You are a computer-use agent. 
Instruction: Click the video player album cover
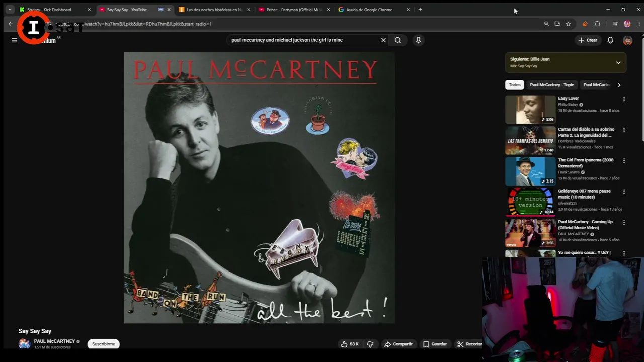click(x=259, y=188)
